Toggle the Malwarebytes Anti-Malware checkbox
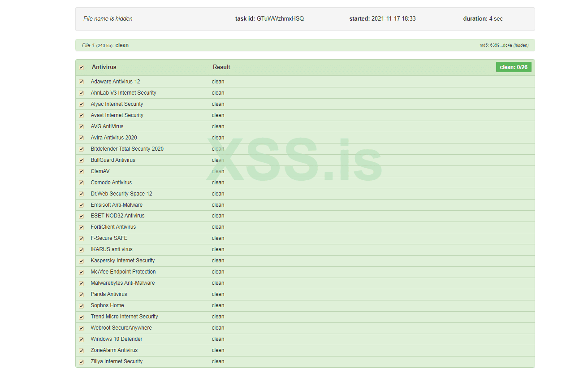588x387 pixels. pos(81,283)
